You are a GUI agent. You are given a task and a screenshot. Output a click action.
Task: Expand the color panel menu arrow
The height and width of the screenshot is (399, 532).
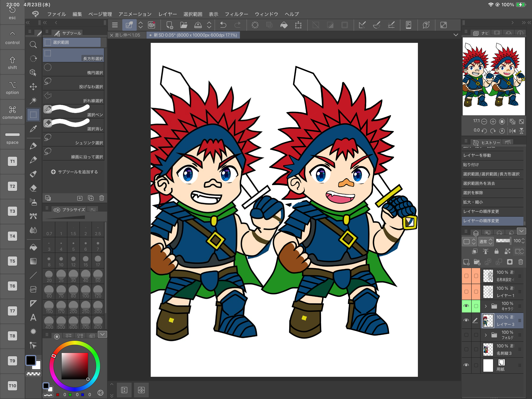click(x=102, y=334)
